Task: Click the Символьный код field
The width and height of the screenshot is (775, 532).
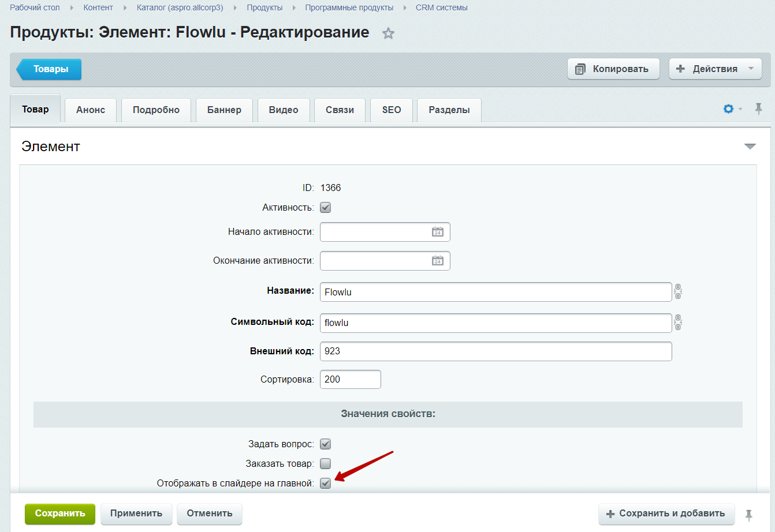Action: point(496,323)
